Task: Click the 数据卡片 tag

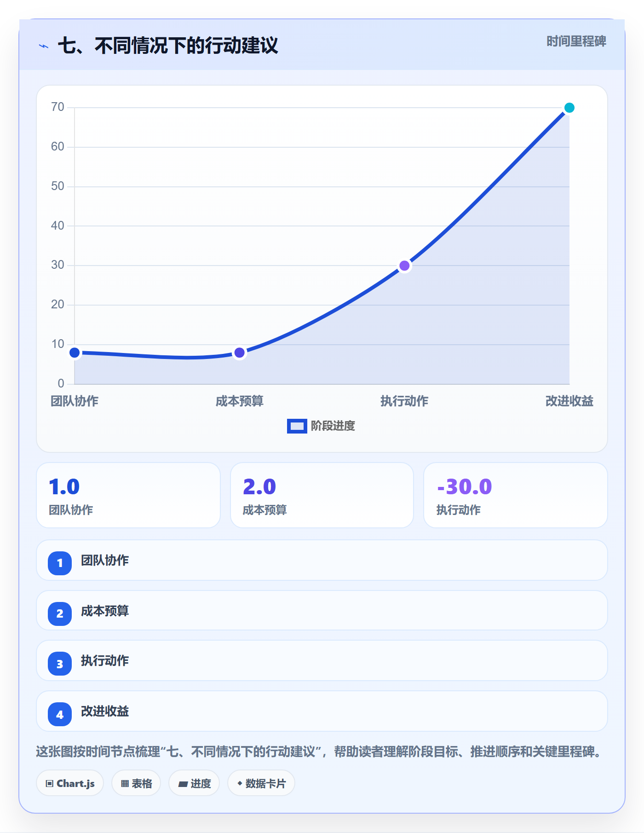Action: (261, 783)
